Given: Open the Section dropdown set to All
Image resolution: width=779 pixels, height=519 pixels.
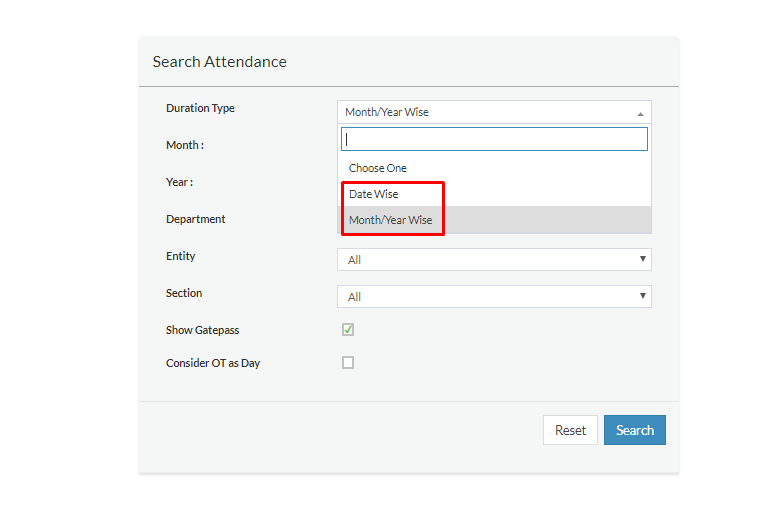Looking at the screenshot, I should (494, 297).
